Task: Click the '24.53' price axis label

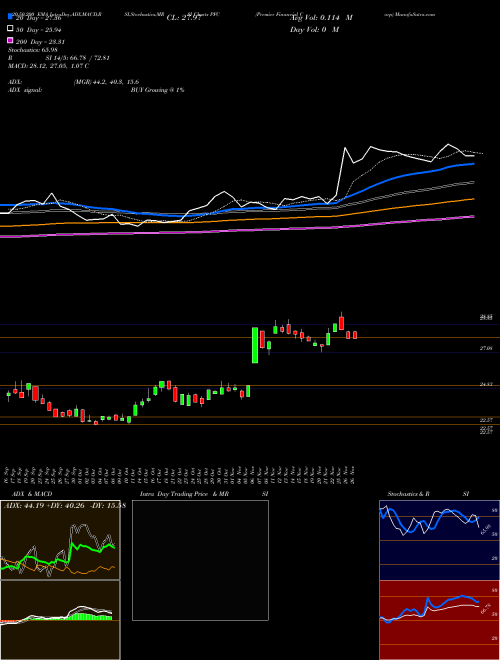Action: coord(486,384)
